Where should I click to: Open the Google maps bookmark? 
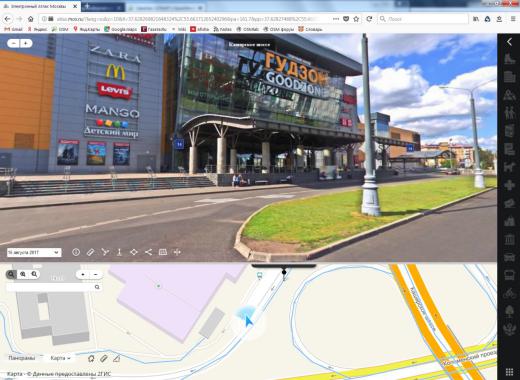click(121, 29)
